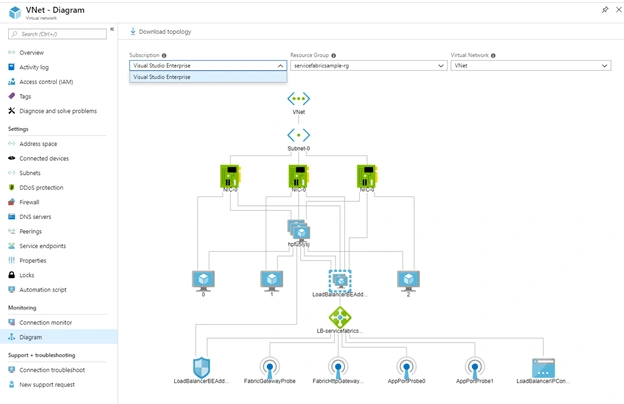Close the VNet Diagram blade
624x404 pixels.
619,10
